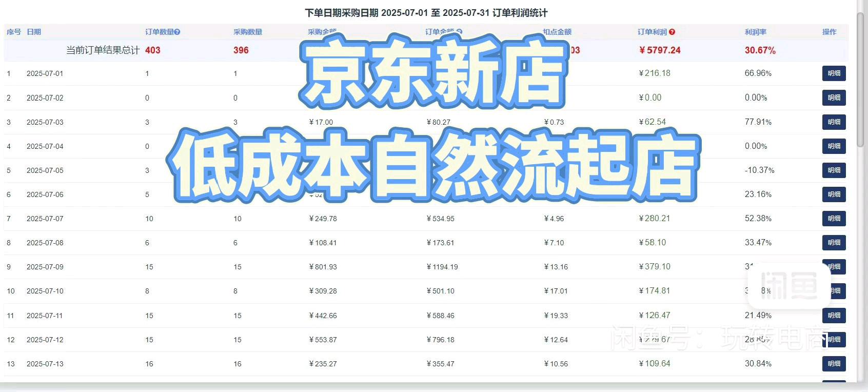Image resolution: width=868 pixels, height=392 pixels.
Task: Click the 利润率 column header
Action: 756,32
